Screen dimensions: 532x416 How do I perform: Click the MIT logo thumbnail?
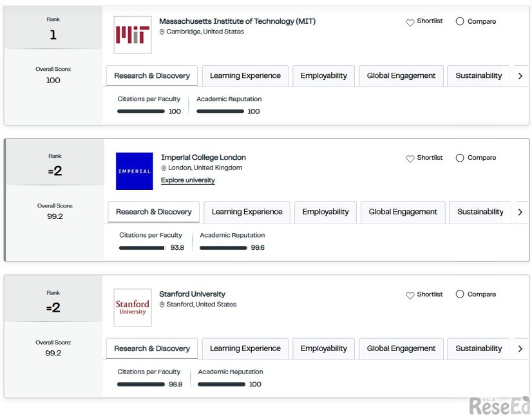pos(133,35)
